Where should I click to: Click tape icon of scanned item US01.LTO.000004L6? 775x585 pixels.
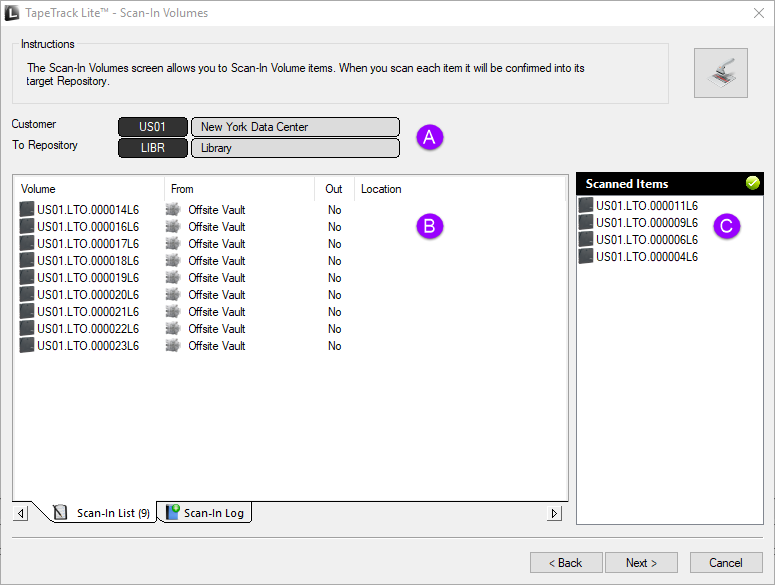586,256
